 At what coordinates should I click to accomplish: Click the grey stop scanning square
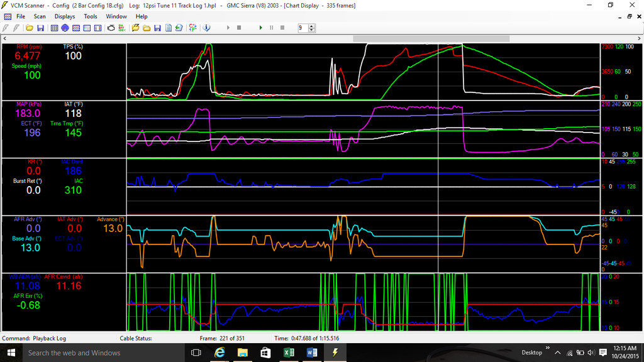[x=239, y=28]
